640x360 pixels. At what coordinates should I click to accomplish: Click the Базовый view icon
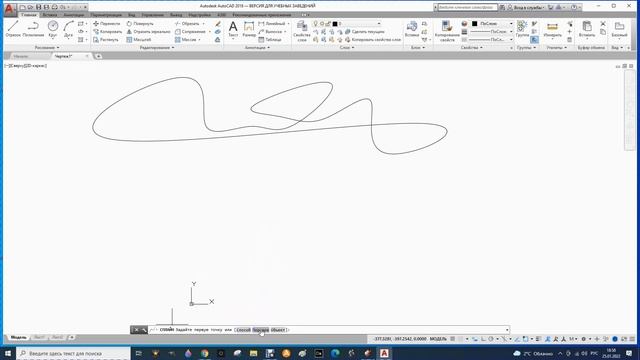tap(619, 29)
